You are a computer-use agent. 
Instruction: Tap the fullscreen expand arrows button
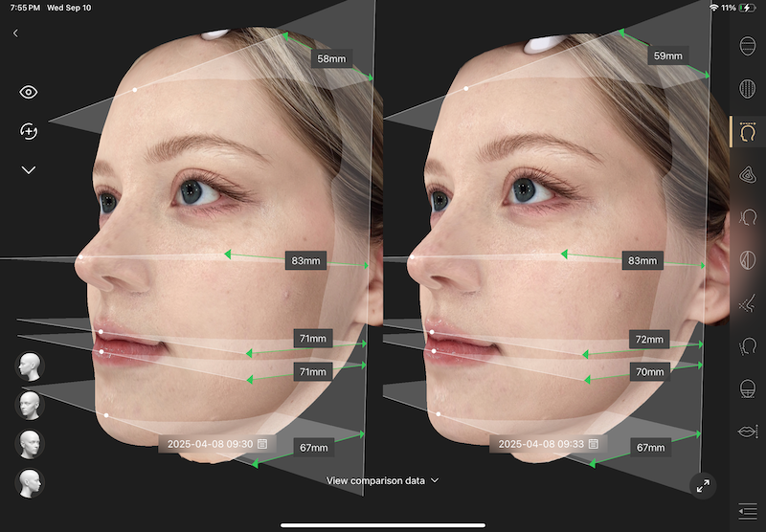(x=703, y=486)
